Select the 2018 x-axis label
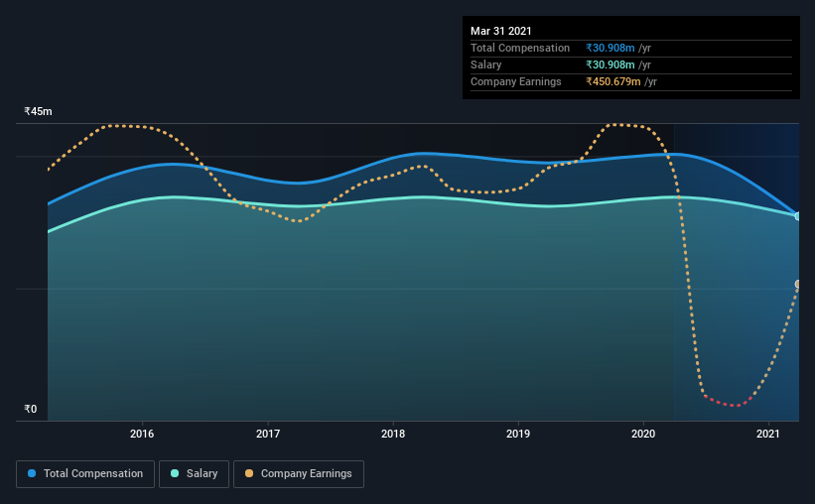Image resolution: width=815 pixels, height=504 pixels. pyautogui.click(x=393, y=434)
